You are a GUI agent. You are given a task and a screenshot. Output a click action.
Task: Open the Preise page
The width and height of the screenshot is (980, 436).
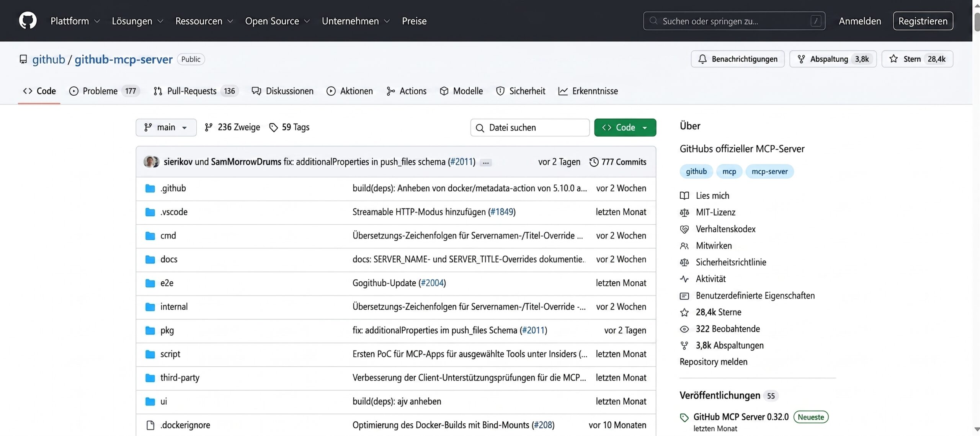tap(414, 21)
